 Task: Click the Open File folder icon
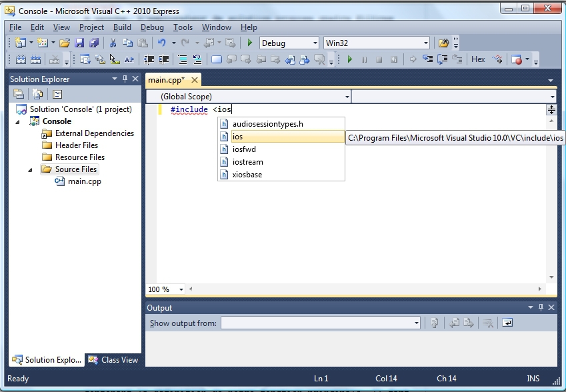(65, 43)
